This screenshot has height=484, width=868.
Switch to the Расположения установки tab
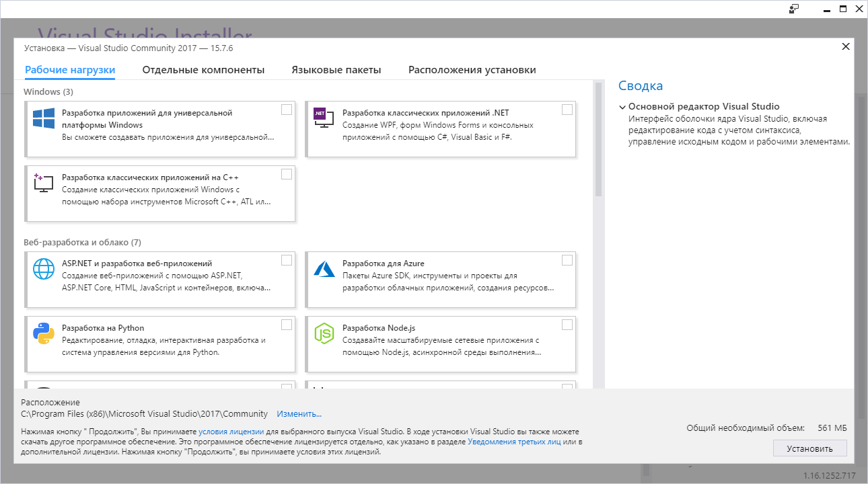(x=472, y=70)
